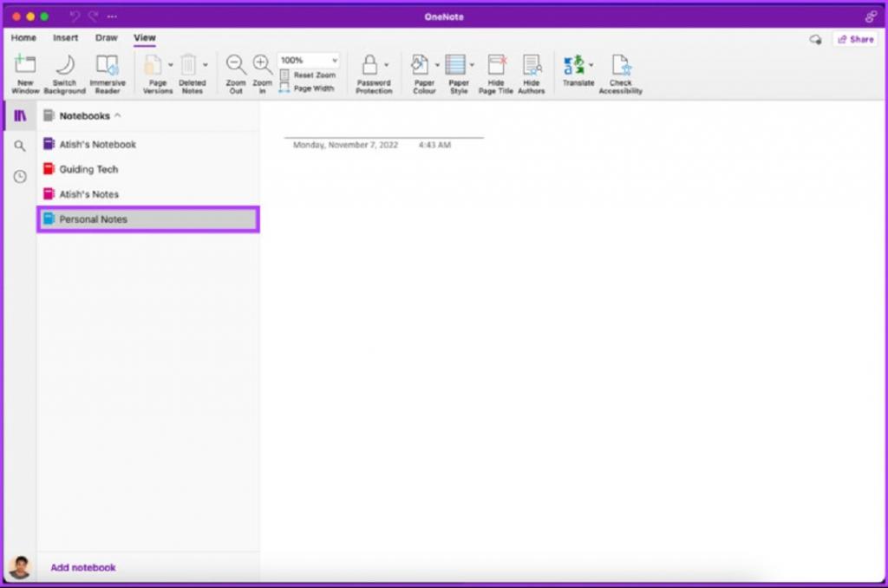888x588 pixels.
Task: Click the page date Monday, November 7, 2022
Action: pyautogui.click(x=345, y=145)
